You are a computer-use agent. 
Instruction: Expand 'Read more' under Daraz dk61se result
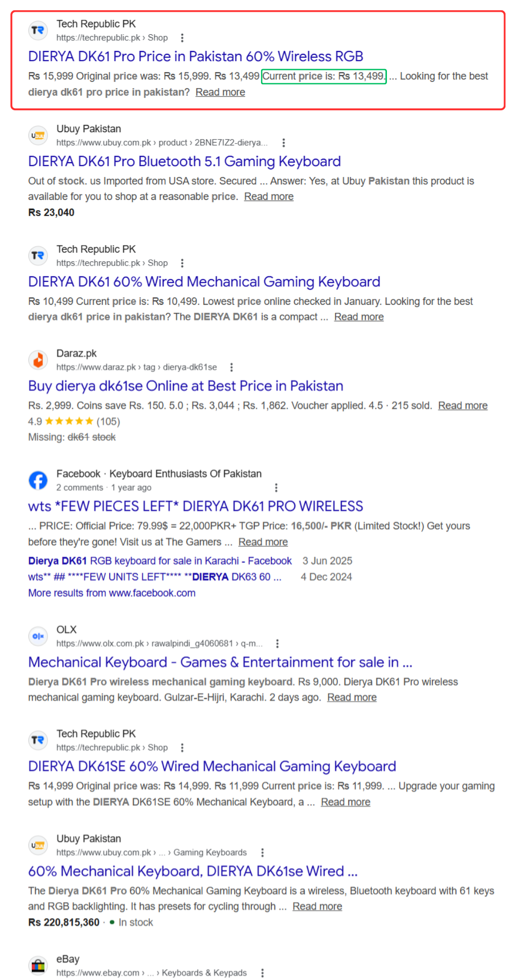tap(463, 406)
